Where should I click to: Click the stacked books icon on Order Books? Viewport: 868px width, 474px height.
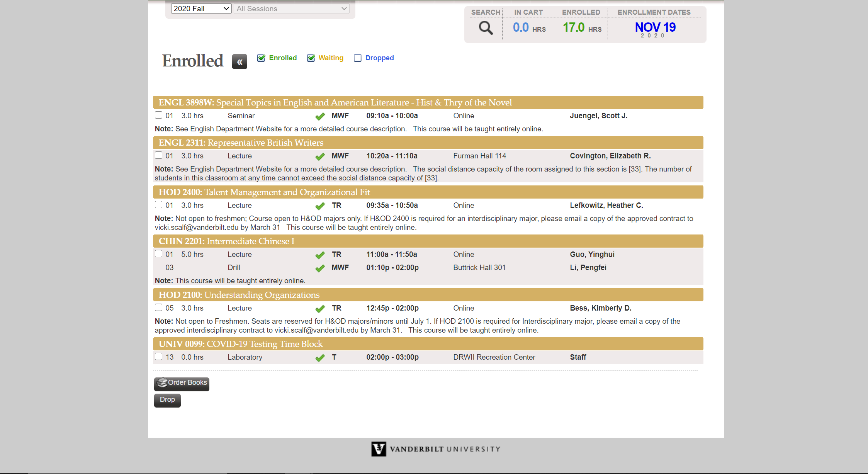(x=162, y=382)
